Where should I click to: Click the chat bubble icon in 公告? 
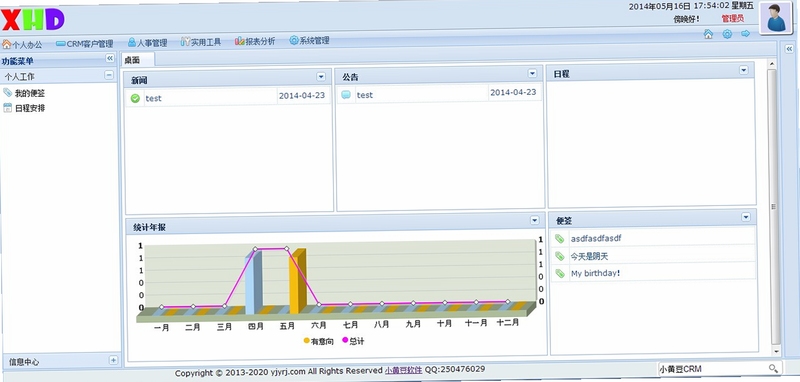(346, 95)
